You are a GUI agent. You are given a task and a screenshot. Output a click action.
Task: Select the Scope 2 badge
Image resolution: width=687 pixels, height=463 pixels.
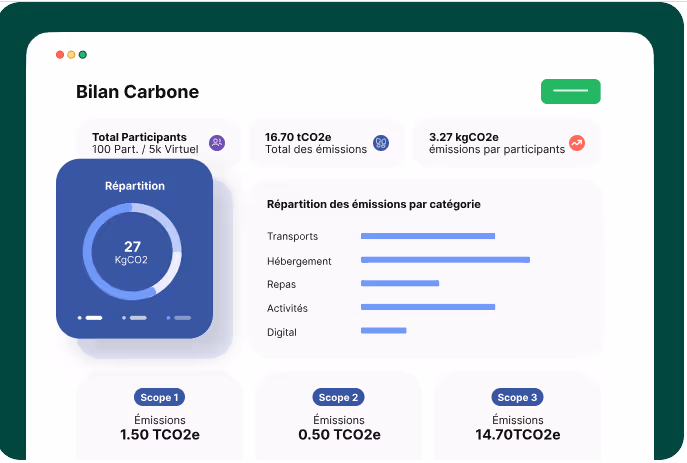(x=338, y=397)
